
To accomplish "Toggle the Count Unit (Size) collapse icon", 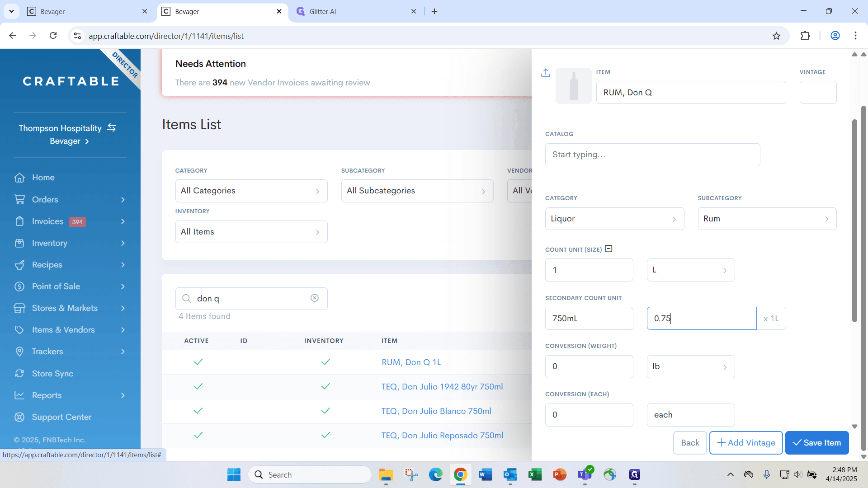I will tap(609, 249).
